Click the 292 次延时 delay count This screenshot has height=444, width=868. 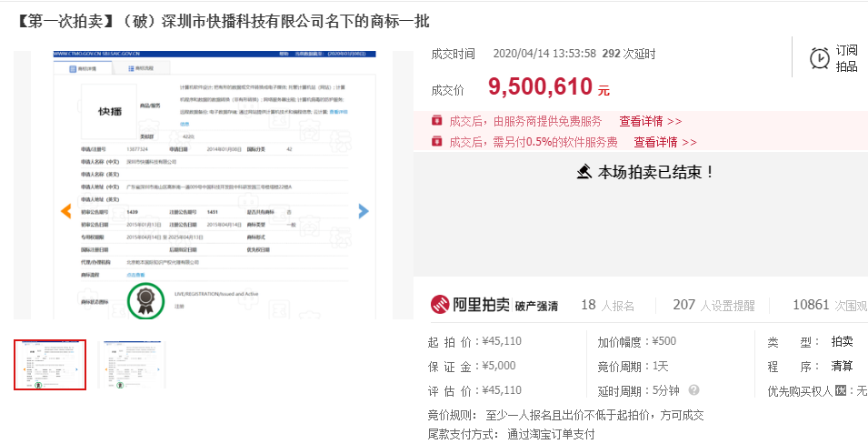634,54
